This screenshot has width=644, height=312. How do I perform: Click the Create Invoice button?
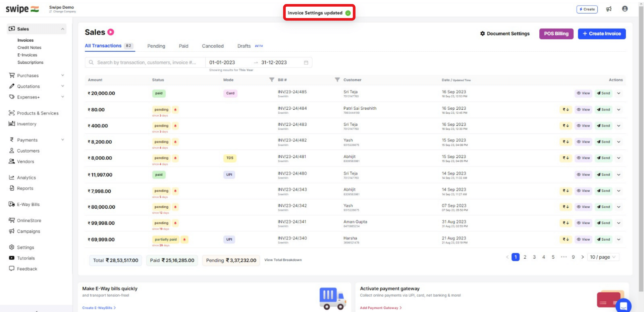tap(601, 34)
